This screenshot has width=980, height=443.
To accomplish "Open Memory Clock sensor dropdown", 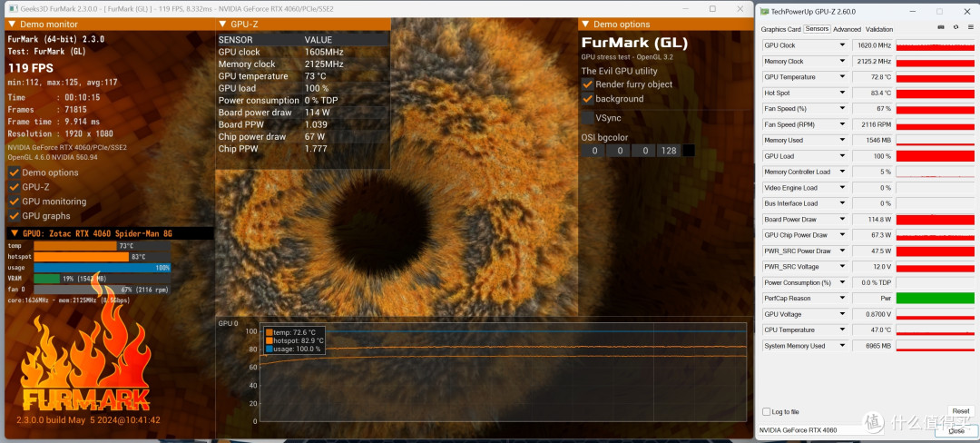I will tap(842, 61).
